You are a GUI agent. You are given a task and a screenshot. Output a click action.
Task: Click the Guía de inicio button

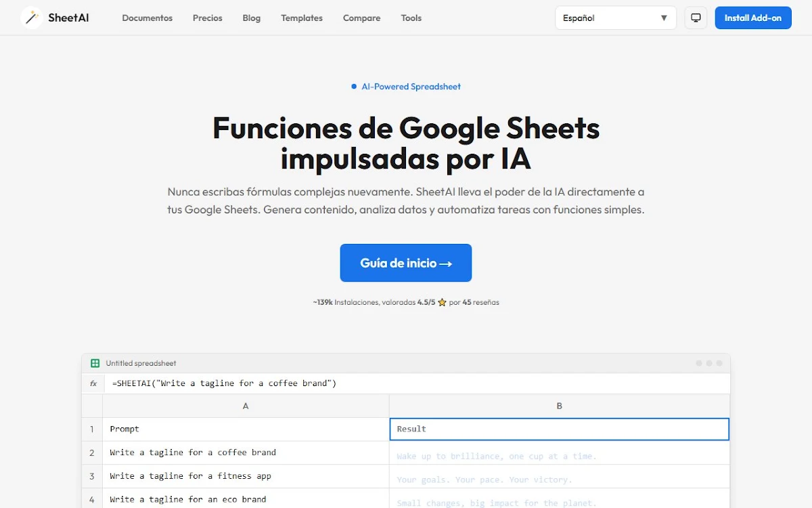[406, 263]
